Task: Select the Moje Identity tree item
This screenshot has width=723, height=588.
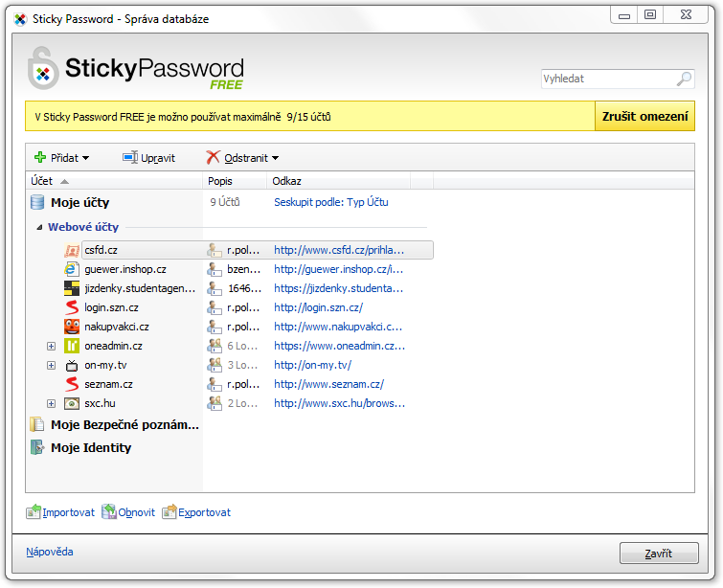Action: click(x=91, y=448)
